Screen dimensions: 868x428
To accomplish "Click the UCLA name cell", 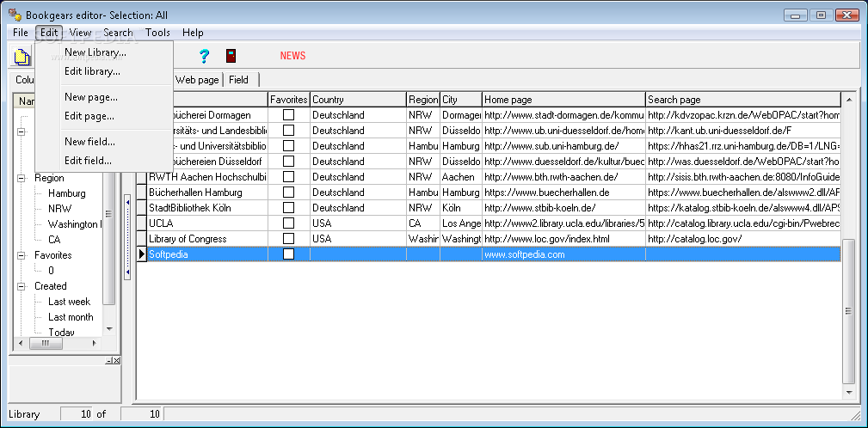I will [x=207, y=223].
